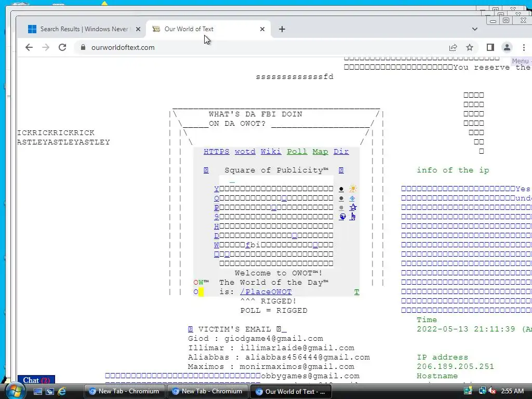Click the question box right of Square of Publicity
532x399 pixels.
pyautogui.click(x=341, y=170)
